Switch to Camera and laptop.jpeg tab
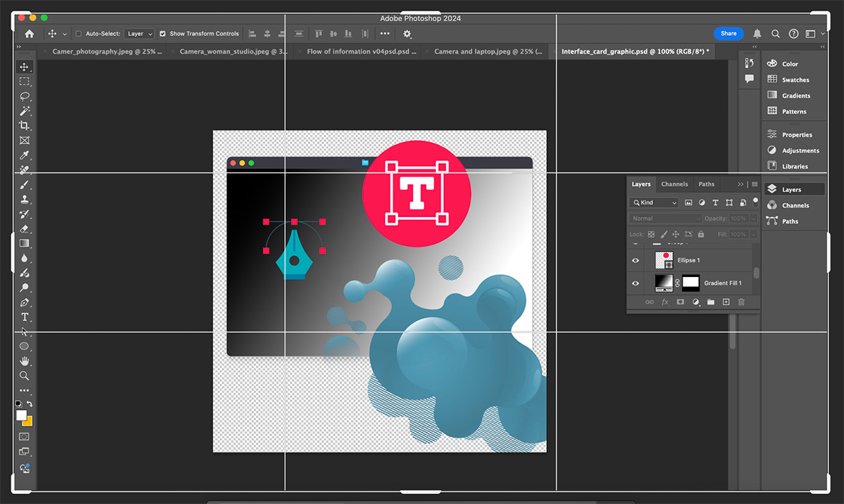 tap(488, 52)
